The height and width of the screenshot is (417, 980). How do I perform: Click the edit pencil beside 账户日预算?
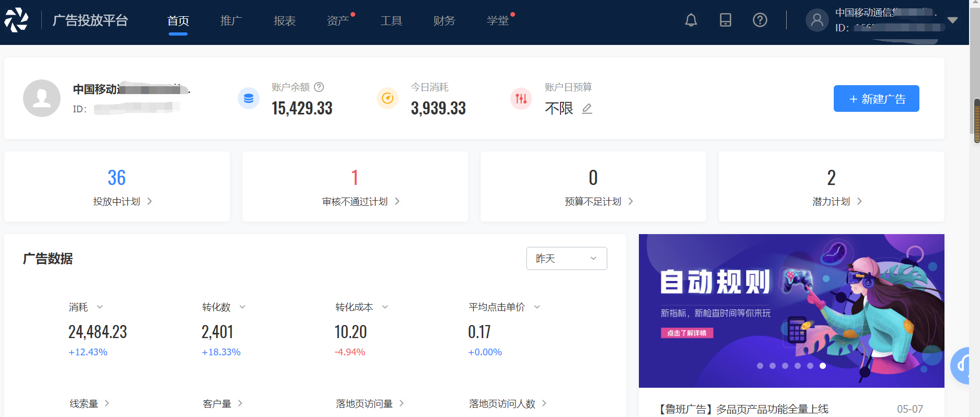587,109
